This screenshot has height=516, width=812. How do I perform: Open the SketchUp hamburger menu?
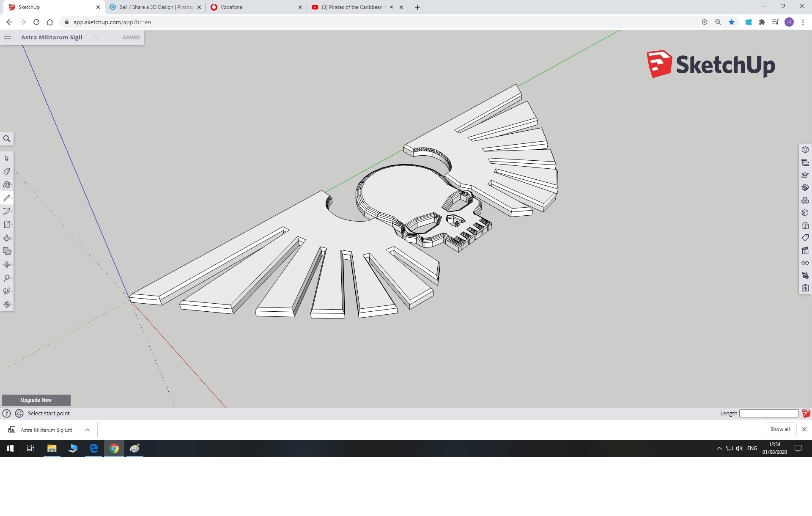coord(8,37)
